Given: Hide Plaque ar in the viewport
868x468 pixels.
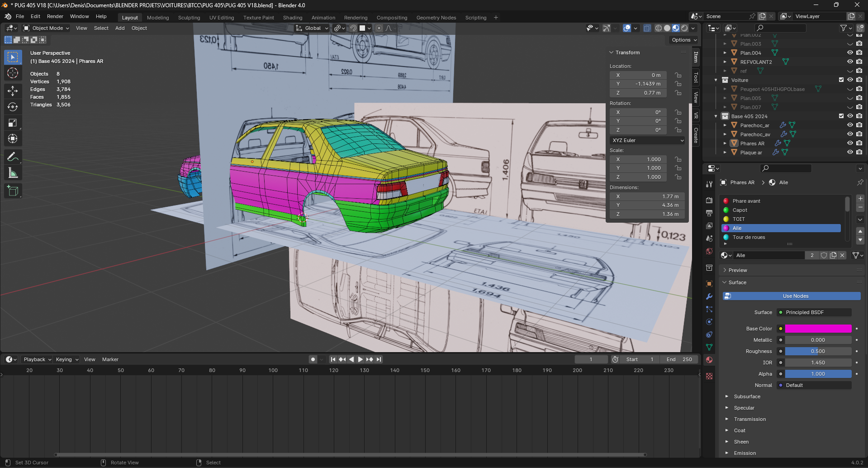Looking at the screenshot, I should [x=850, y=153].
